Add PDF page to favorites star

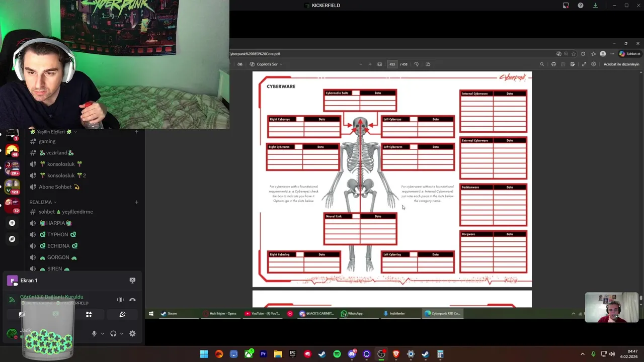pos(574,54)
